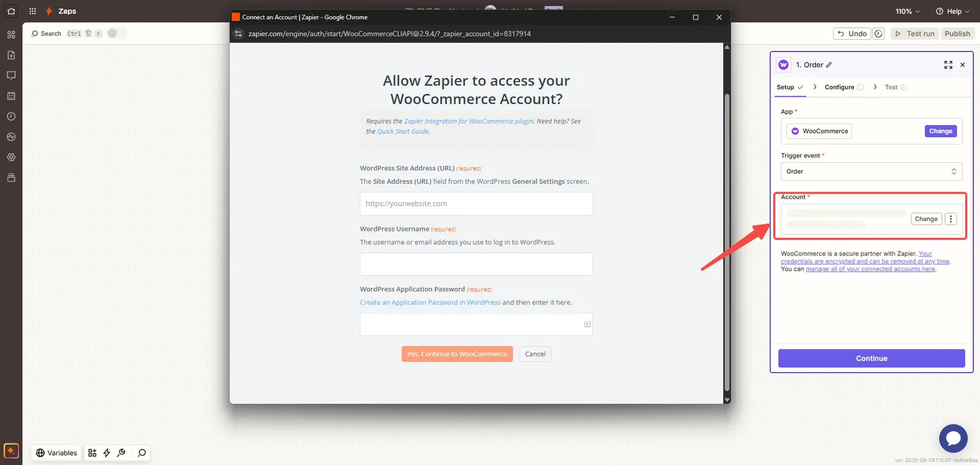The height and width of the screenshot is (465, 980).
Task: Open the 110% zoom level dropdown
Action: tap(907, 11)
